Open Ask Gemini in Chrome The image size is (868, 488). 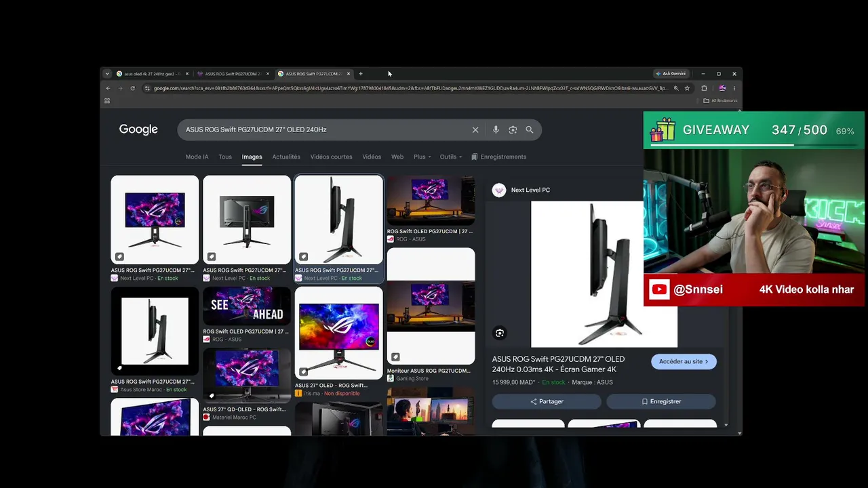(671, 73)
